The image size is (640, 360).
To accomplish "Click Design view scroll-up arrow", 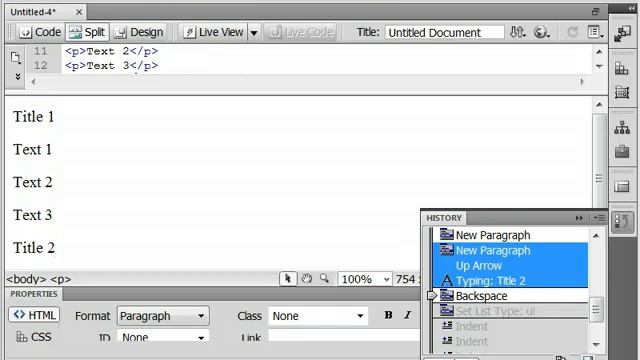I will pyautogui.click(x=599, y=105).
